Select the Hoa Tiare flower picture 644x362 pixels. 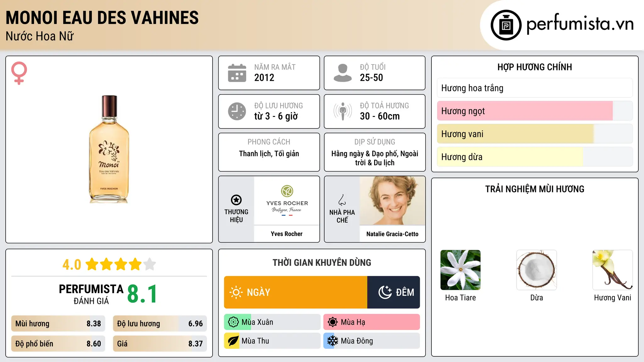point(461,270)
